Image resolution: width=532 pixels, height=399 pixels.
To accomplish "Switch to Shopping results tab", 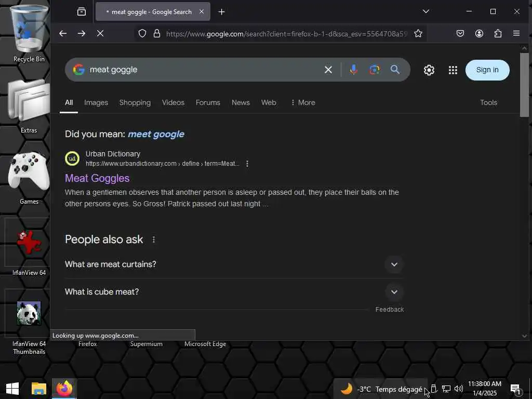I will (x=135, y=102).
